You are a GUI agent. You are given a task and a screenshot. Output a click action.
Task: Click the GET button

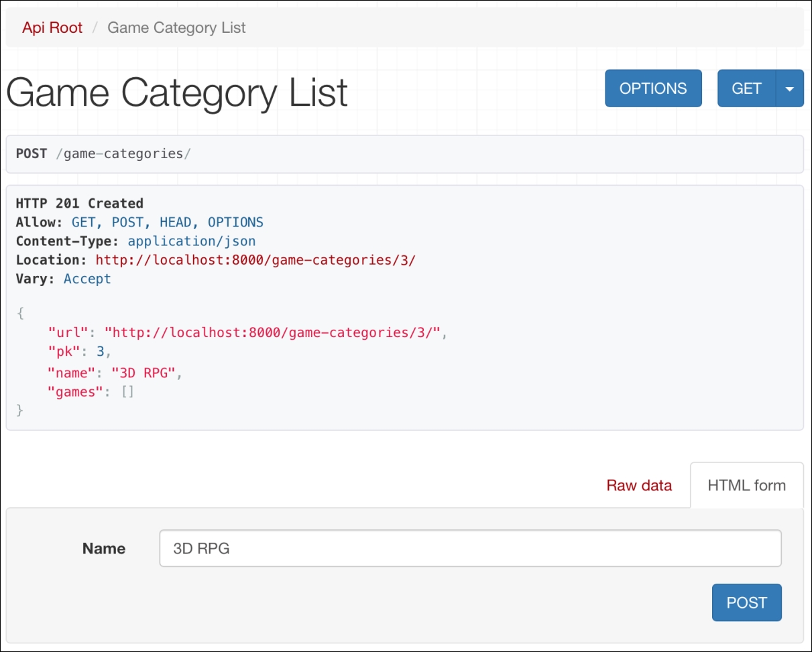coord(746,88)
